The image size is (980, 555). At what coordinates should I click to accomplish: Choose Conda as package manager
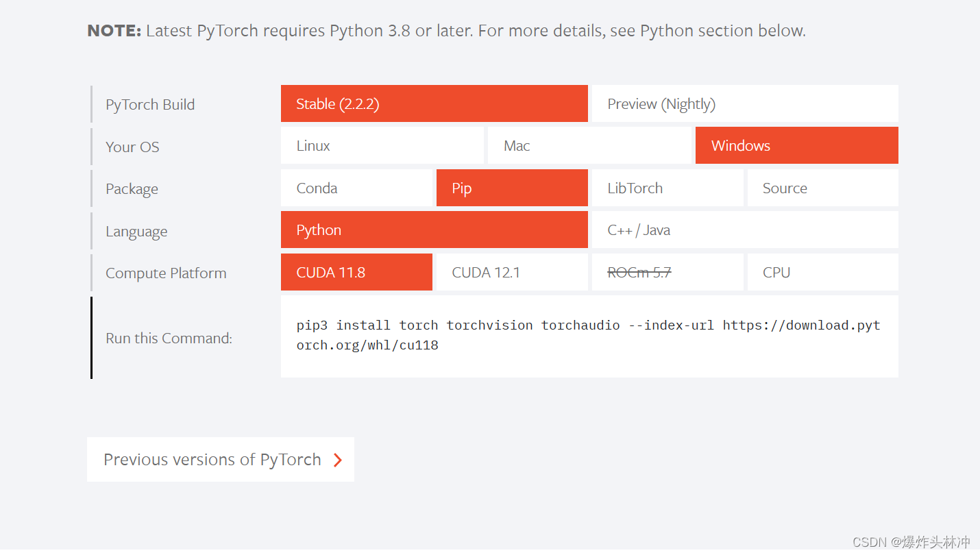click(x=356, y=188)
